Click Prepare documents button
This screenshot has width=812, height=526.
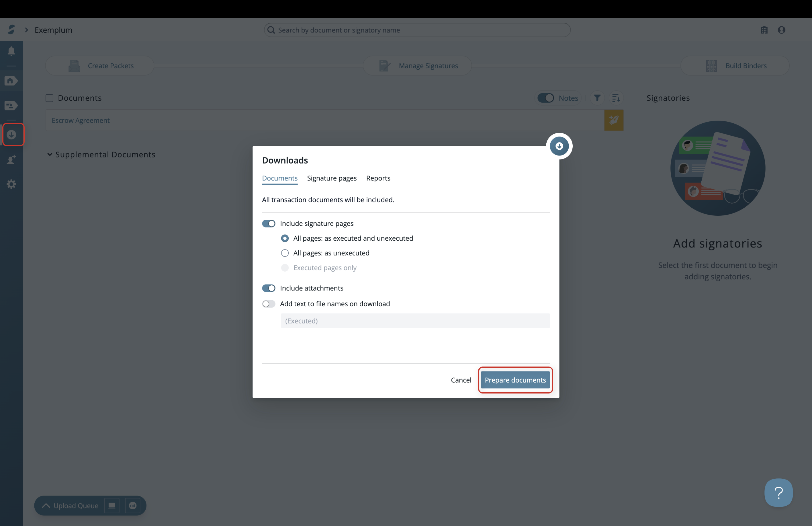pyautogui.click(x=515, y=380)
